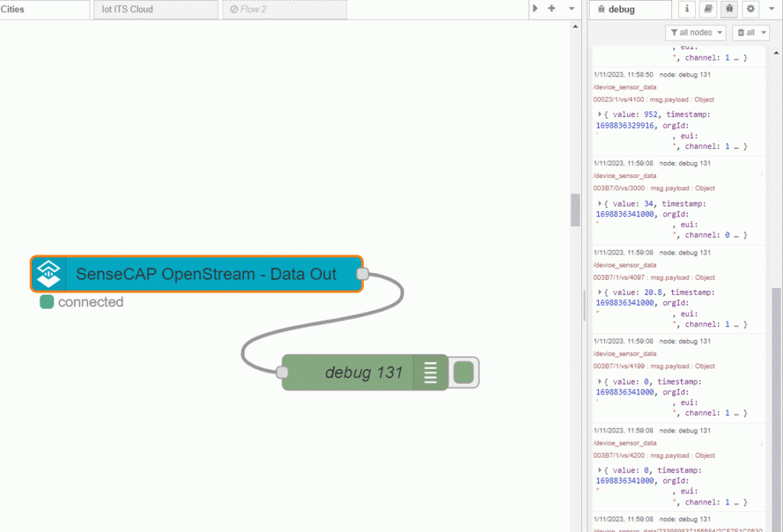Click the SenseCAP node logo icon
The width and height of the screenshot is (783, 532).
[49, 274]
